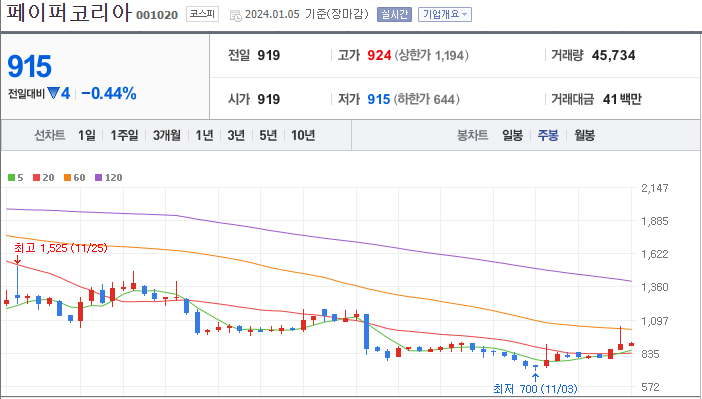The image size is (702, 399).
Task: Click the 봉차트 label
Action: tap(472, 135)
